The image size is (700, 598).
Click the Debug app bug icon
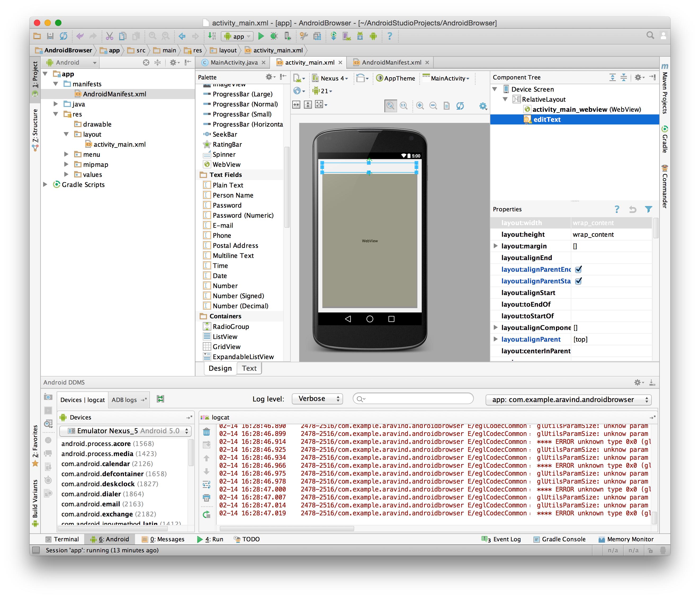(274, 36)
